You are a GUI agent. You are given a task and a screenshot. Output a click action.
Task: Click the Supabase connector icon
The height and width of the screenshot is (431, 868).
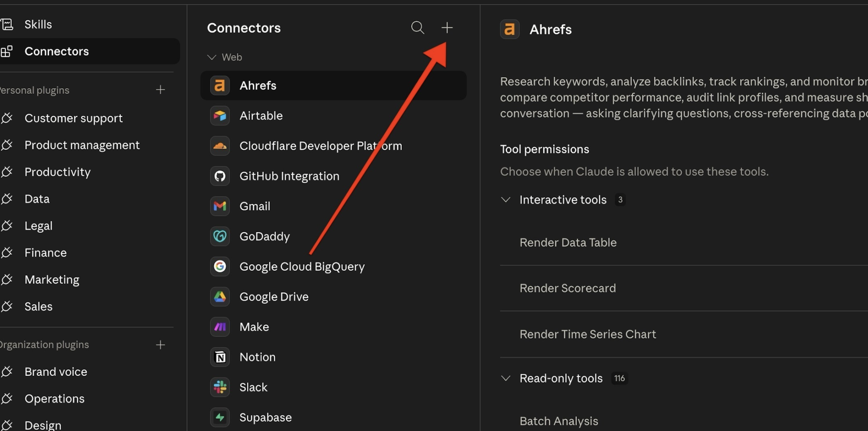click(220, 417)
